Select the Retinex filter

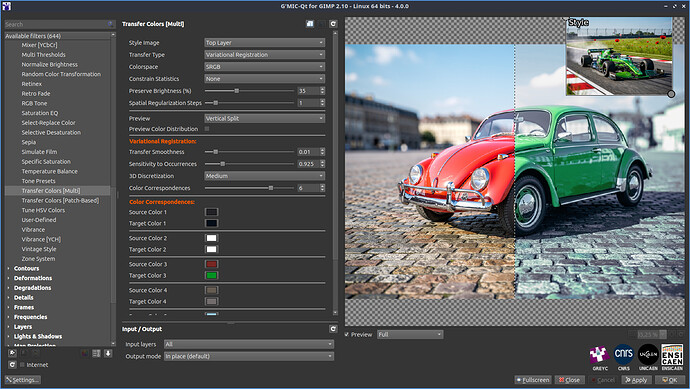(x=32, y=84)
